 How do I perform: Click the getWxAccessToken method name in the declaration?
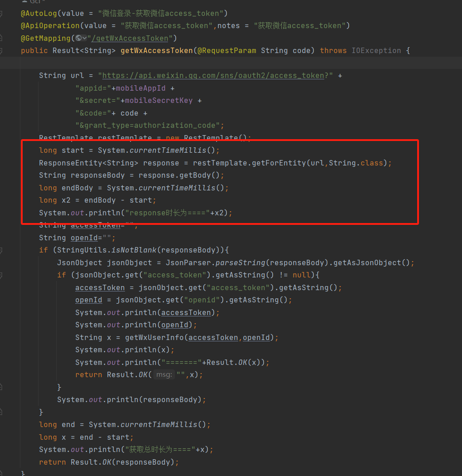pos(157,51)
